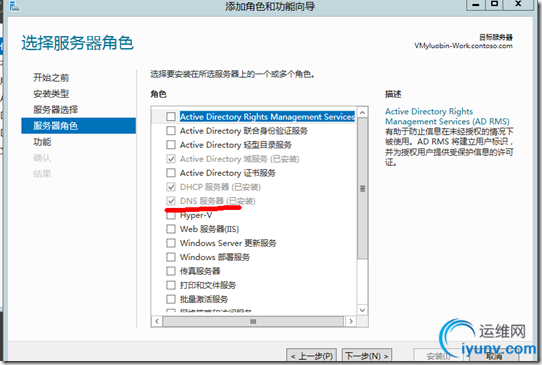Select Web 服务器(IIS) label
Viewport: 542px width, 365px height.
click(x=209, y=229)
